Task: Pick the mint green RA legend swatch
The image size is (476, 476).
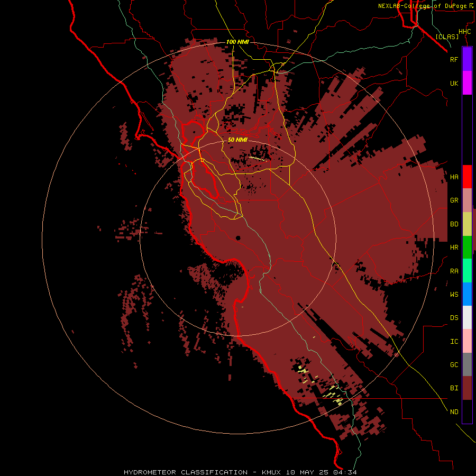Action: click(467, 271)
